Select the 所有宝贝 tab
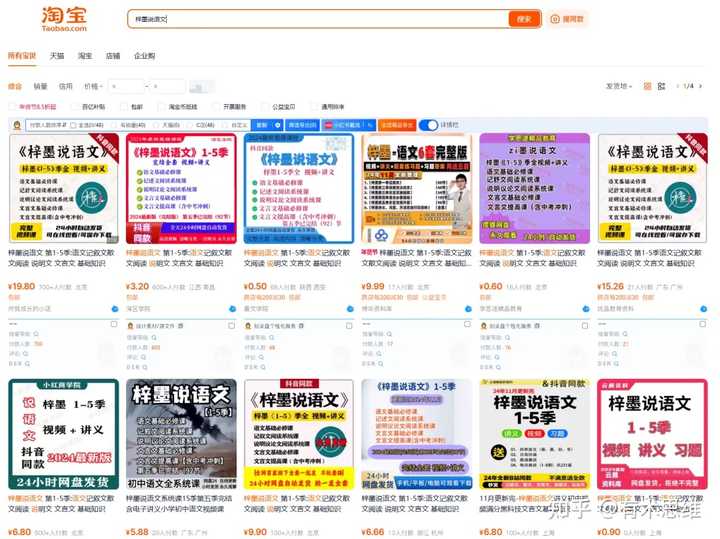720x539 pixels. 22,56
